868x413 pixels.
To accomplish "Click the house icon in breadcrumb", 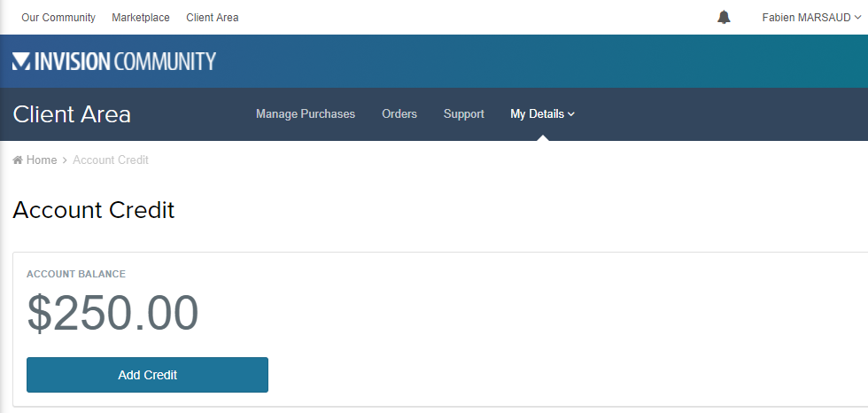I will click(18, 160).
